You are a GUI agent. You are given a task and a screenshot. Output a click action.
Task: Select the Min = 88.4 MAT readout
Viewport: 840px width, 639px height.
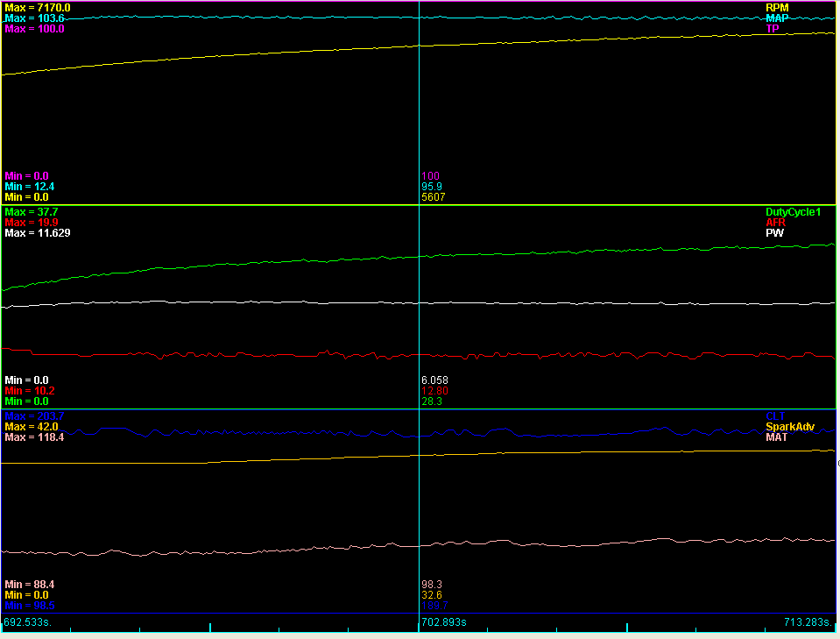pos(29,584)
